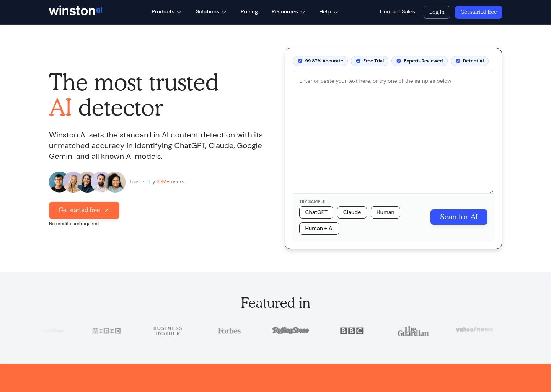Viewport: 551px width, 392px height.
Task: Select the Human + AI sample
Action: [319, 229]
